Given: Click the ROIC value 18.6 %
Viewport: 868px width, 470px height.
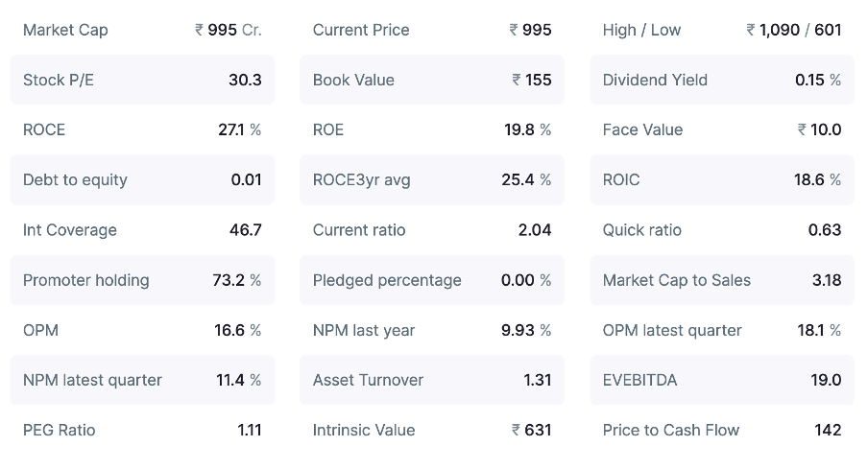Looking at the screenshot, I should pos(817,179).
